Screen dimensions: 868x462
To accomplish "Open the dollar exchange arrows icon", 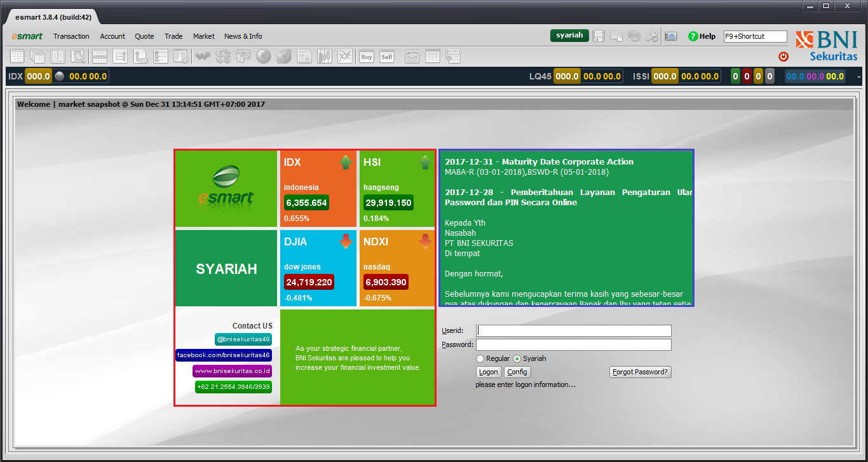I will pos(223,57).
